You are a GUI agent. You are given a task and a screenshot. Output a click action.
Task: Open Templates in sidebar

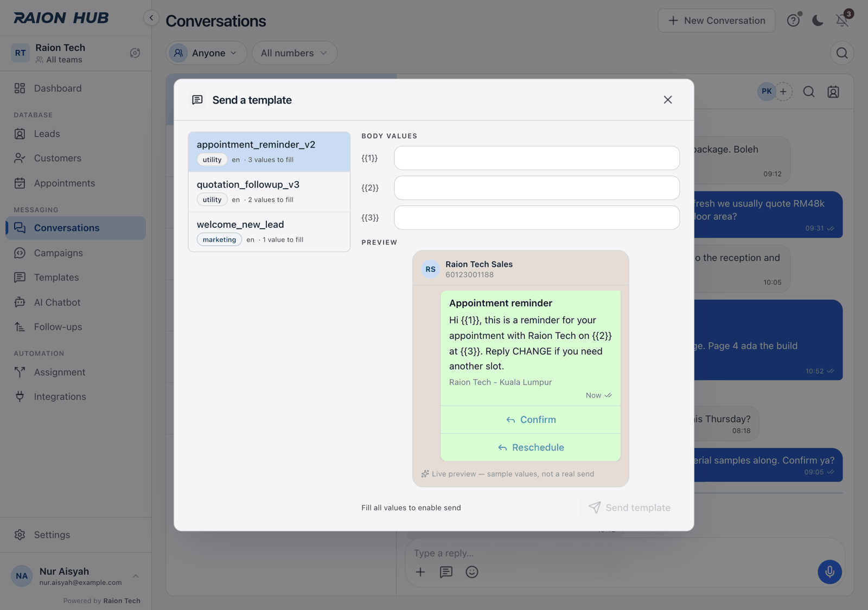tap(75, 278)
